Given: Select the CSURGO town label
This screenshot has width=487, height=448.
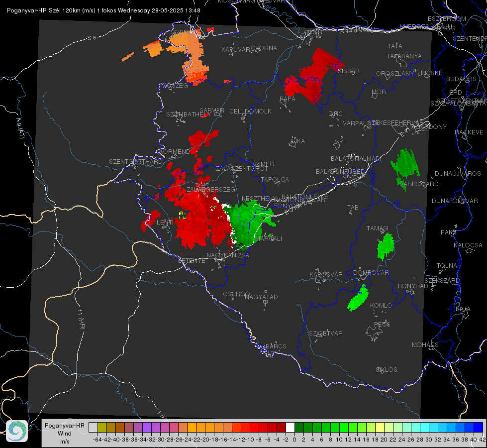Looking at the screenshot, I should click(236, 294).
